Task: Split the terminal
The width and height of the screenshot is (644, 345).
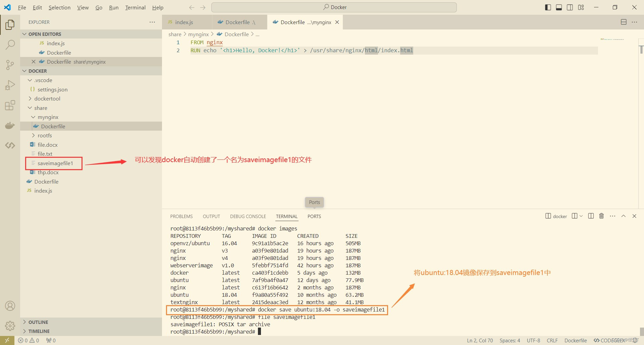Action: tap(591, 216)
